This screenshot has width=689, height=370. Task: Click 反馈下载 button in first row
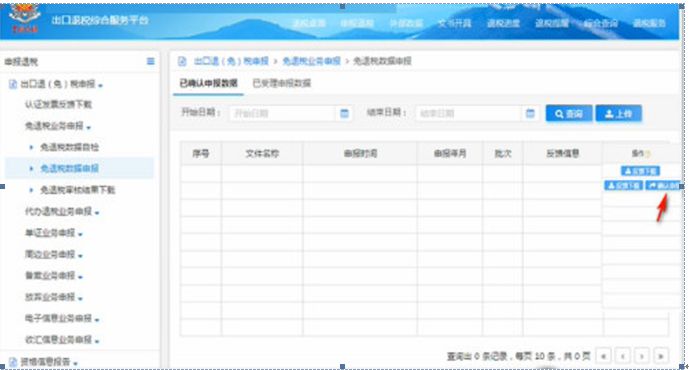(640, 171)
